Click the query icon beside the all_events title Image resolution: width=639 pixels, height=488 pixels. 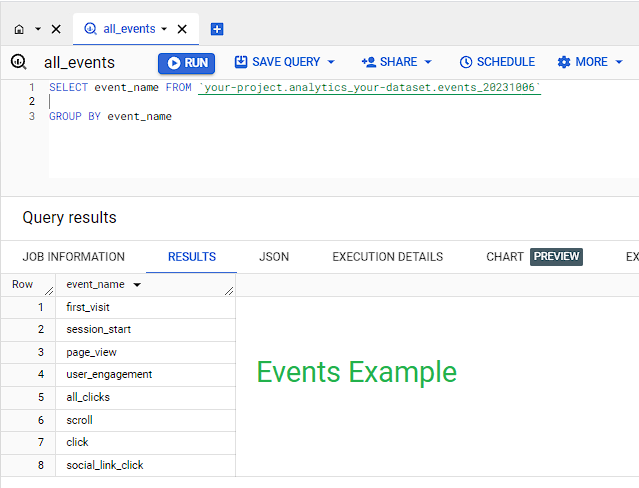tap(19, 62)
